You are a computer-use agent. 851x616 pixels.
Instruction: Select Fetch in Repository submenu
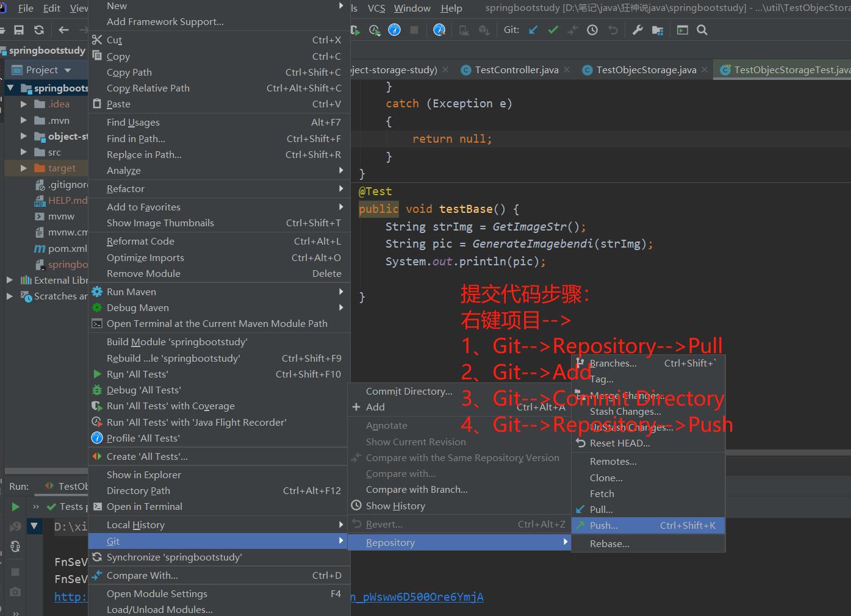[648, 493]
